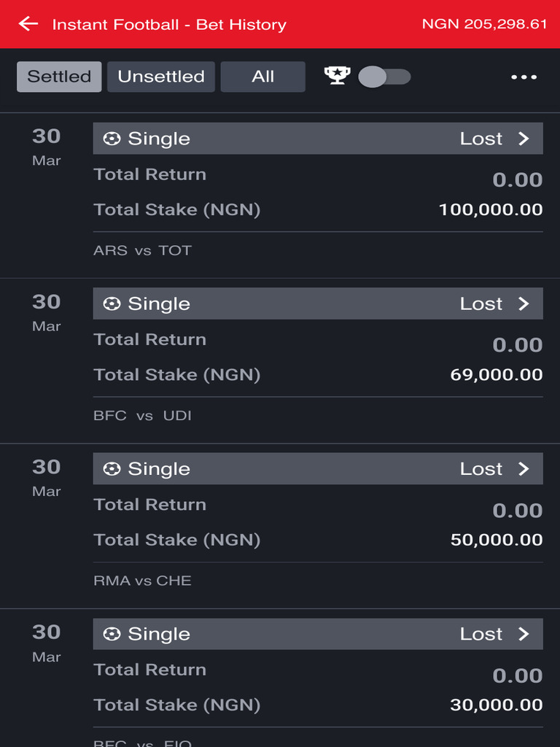Image resolution: width=560 pixels, height=747 pixels.
Task: Tap the back arrow in the header
Action: (28, 24)
